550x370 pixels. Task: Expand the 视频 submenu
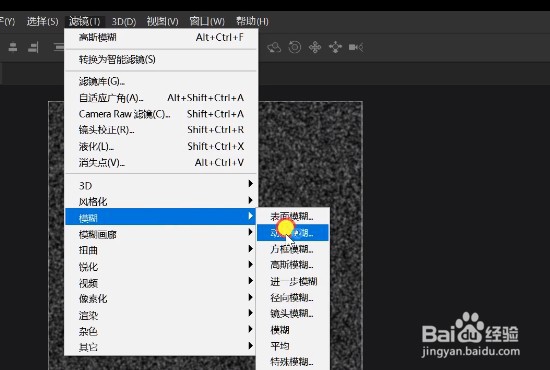161,282
